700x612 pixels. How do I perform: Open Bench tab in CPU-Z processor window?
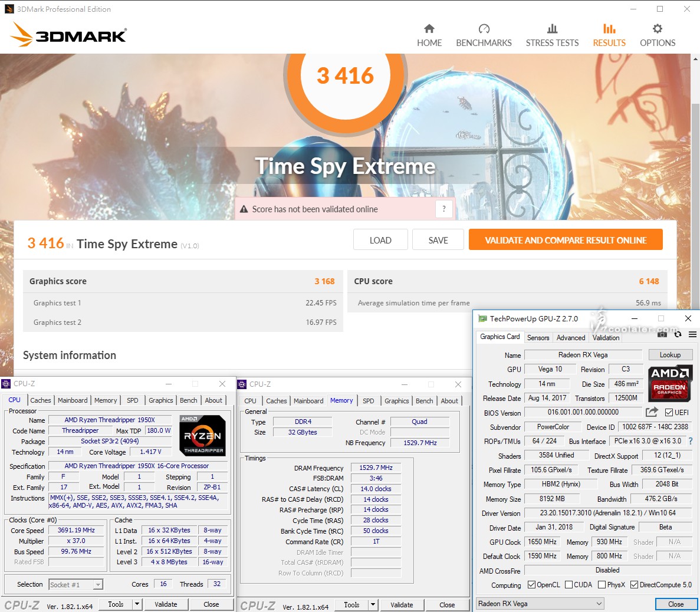point(188,400)
